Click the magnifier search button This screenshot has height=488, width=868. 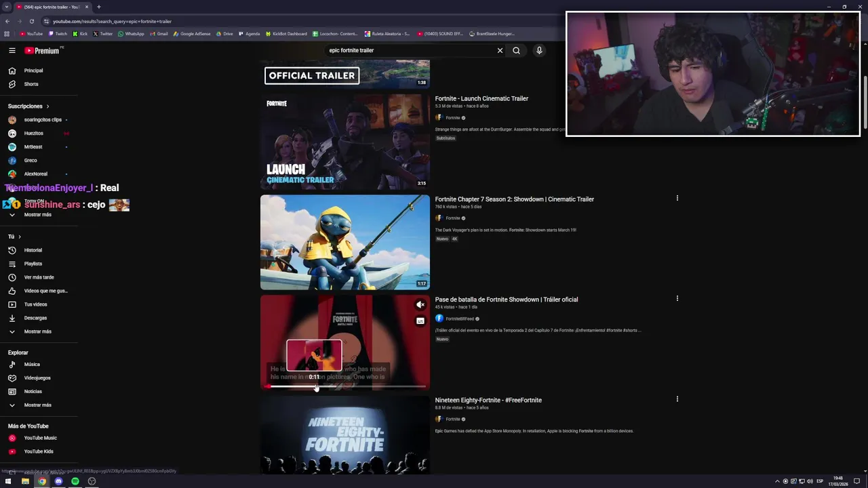pos(516,50)
